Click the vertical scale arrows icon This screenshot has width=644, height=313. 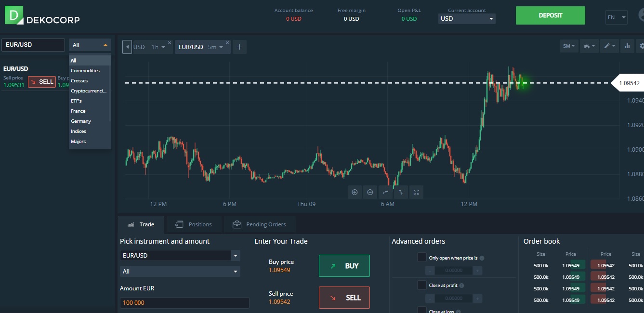[x=401, y=192]
